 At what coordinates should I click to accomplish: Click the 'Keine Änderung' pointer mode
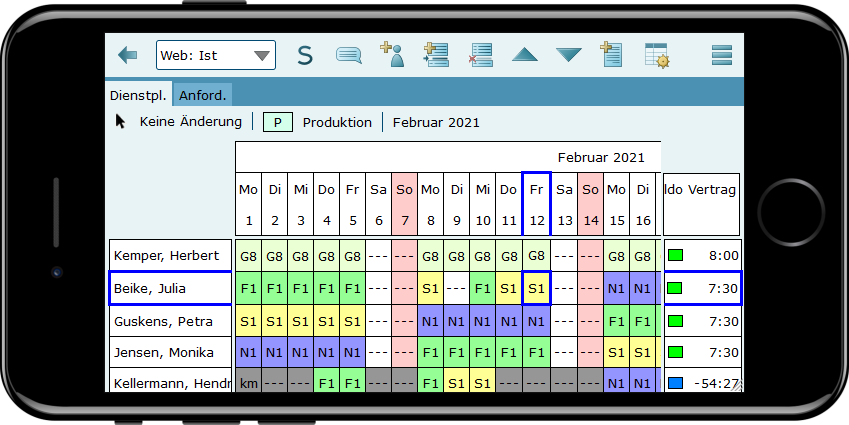coord(180,122)
